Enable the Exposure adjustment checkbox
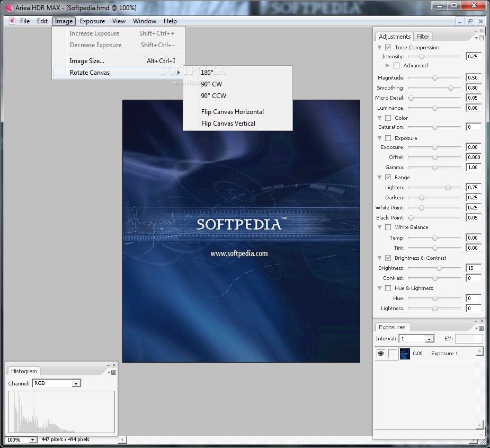This screenshot has width=490, height=448. (x=388, y=138)
